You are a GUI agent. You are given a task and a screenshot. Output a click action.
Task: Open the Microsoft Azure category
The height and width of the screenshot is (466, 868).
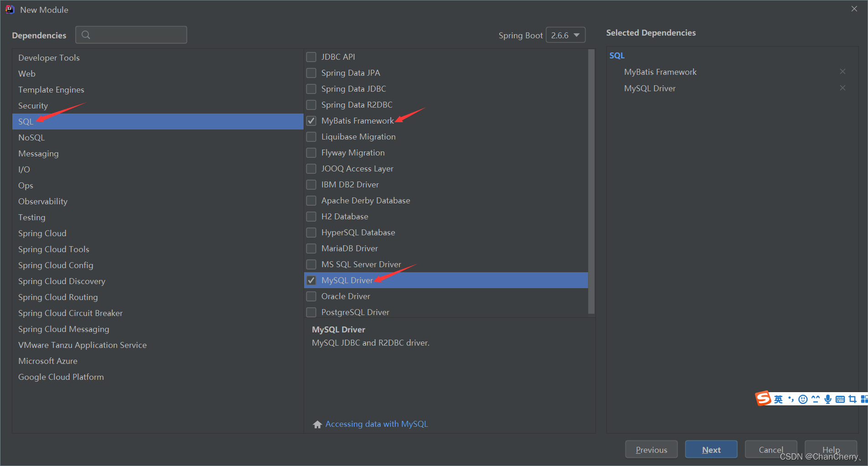click(x=158, y=361)
